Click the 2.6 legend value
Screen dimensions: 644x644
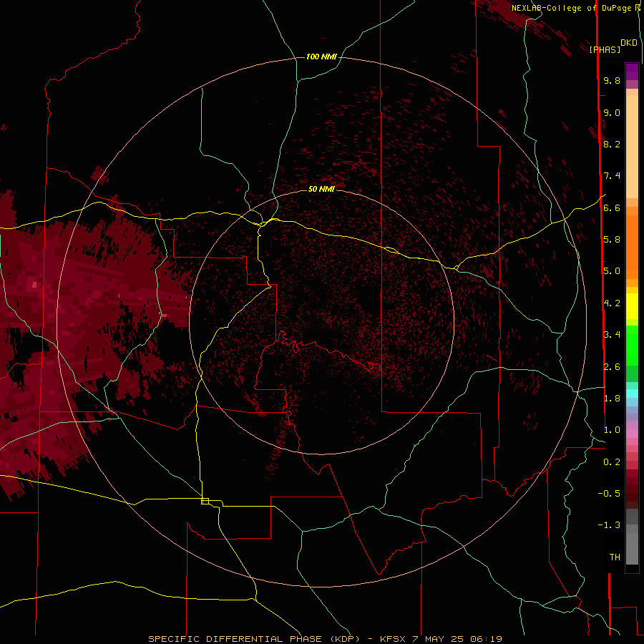612,367
